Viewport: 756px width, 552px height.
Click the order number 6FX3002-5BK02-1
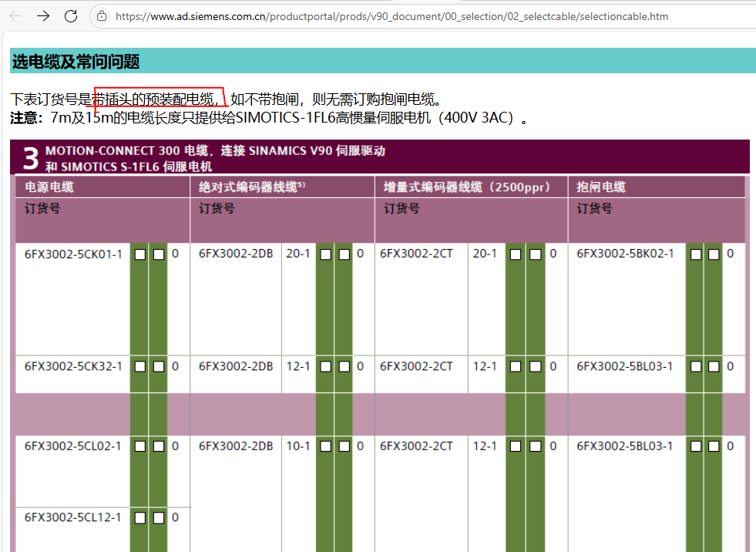point(625,254)
